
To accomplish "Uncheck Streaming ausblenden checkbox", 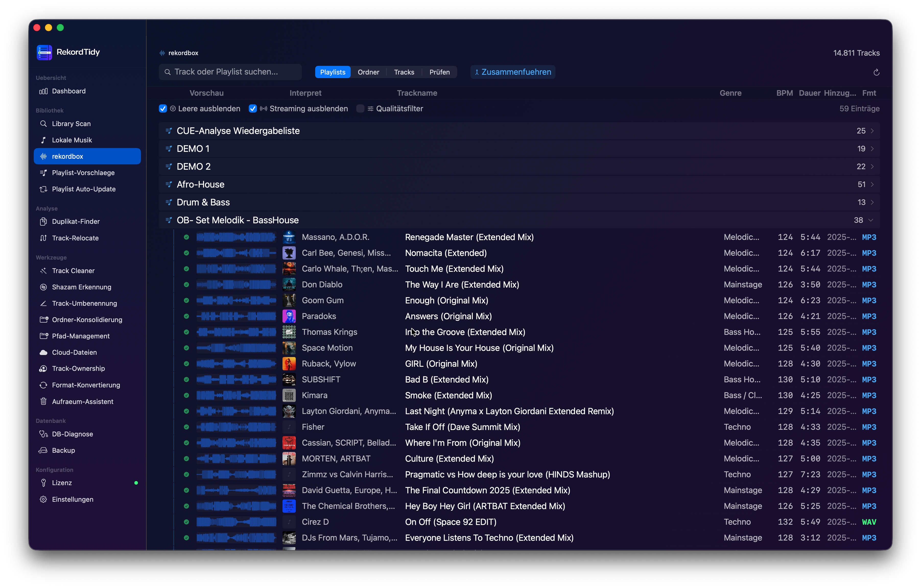I will pyautogui.click(x=253, y=108).
